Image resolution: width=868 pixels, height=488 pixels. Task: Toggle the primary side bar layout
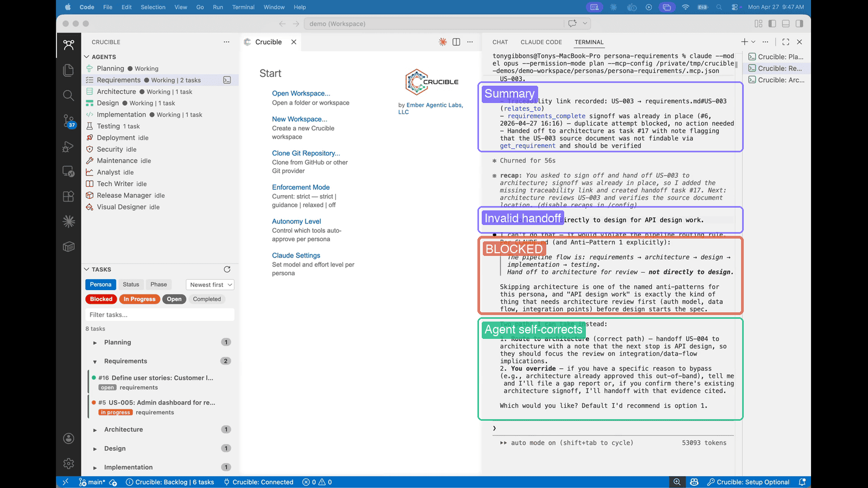click(x=772, y=24)
